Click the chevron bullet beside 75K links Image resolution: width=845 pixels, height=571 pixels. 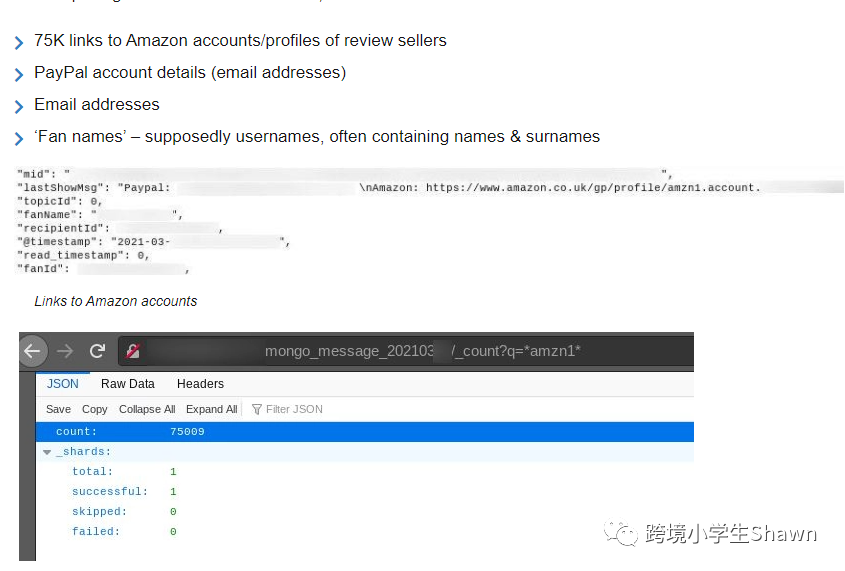(19, 43)
